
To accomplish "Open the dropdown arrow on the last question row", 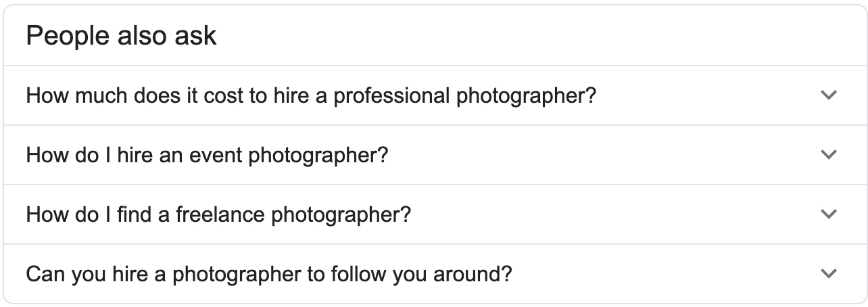I will 828,274.
